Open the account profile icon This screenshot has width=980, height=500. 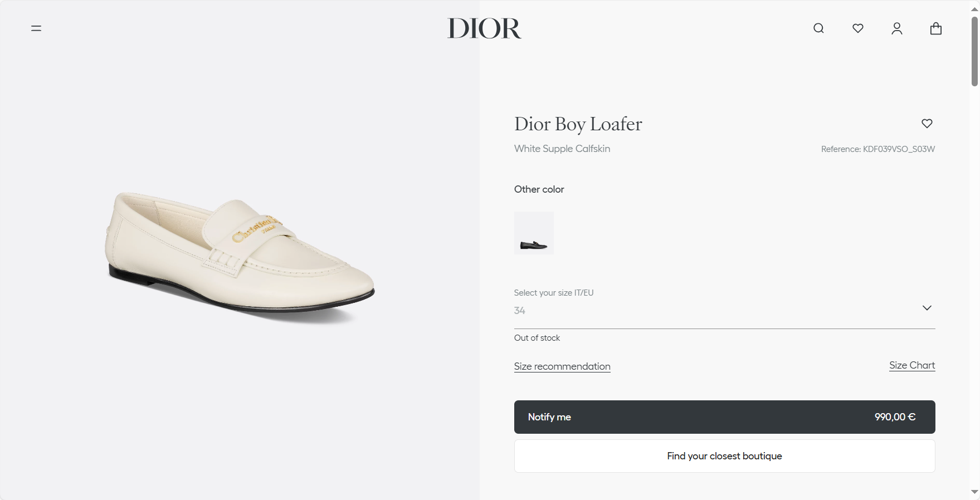(x=897, y=28)
